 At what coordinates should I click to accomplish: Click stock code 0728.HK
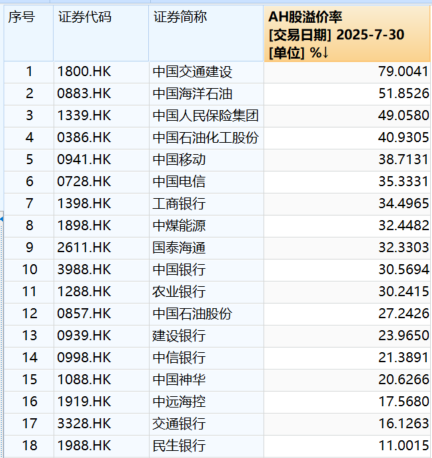[84, 181]
